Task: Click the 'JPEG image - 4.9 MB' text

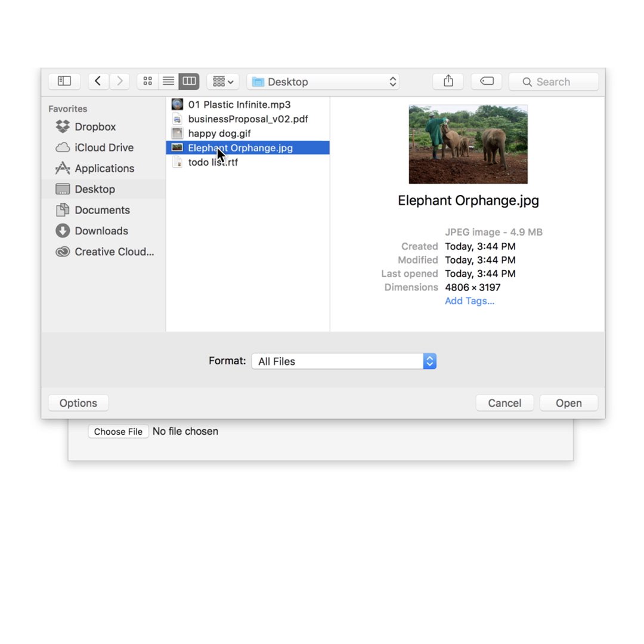Action: pyautogui.click(x=494, y=232)
